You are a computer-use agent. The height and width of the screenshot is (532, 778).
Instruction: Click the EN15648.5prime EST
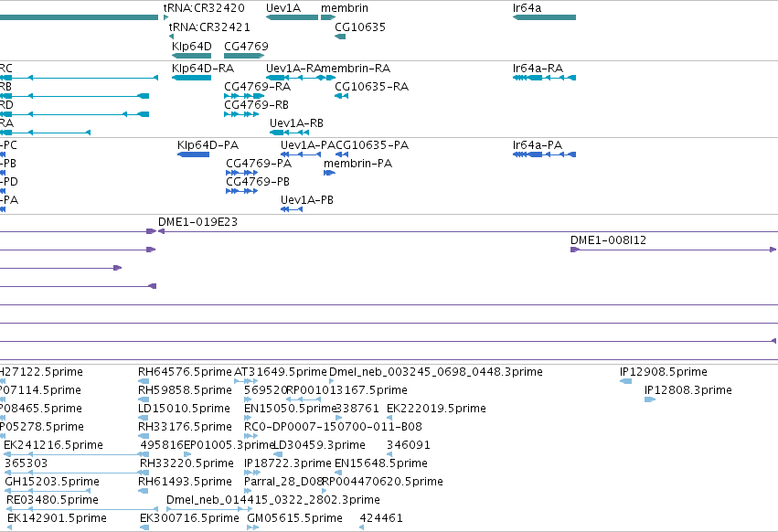pos(338,473)
